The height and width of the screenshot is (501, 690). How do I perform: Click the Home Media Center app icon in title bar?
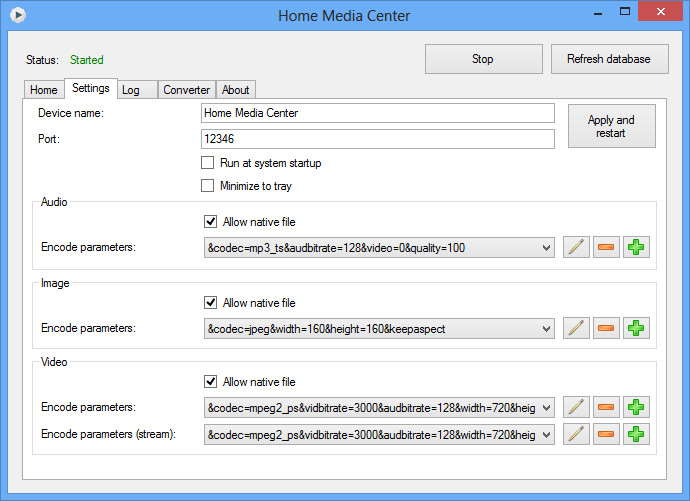coord(18,15)
